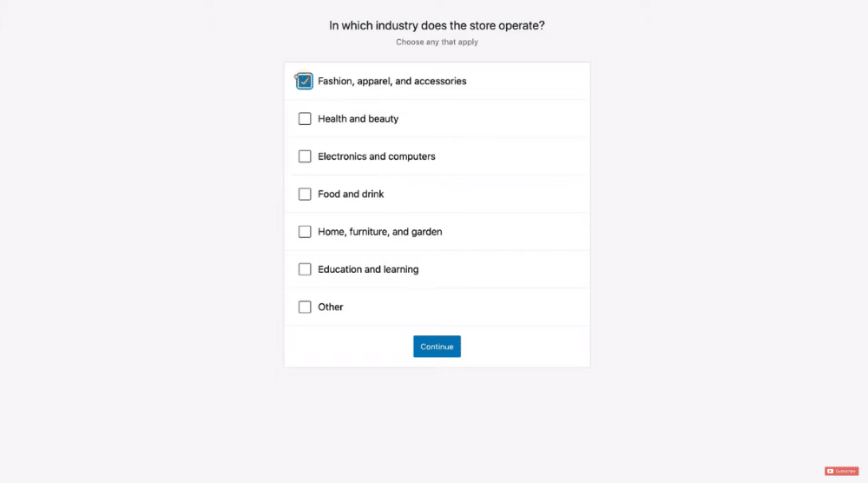Tick the Health and beauty checkbox
This screenshot has width=868, height=483.
coord(305,118)
